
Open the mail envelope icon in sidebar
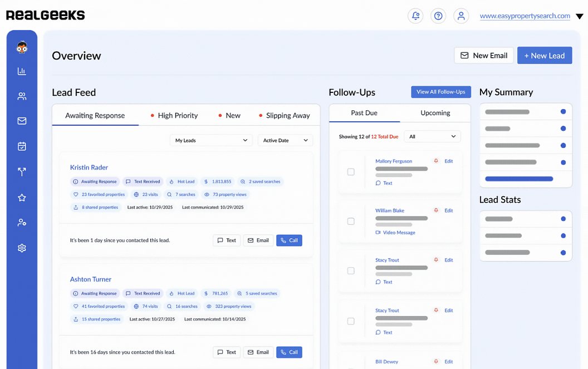pyautogui.click(x=22, y=121)
